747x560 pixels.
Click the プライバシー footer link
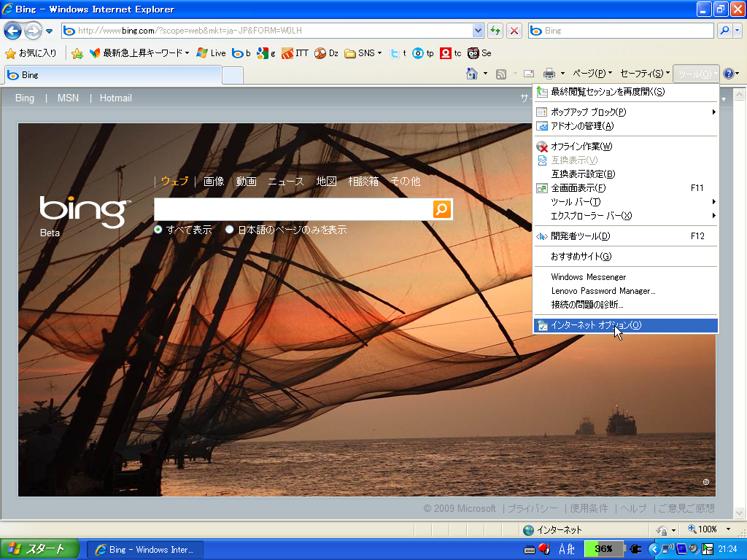click(x=533, y=508)
